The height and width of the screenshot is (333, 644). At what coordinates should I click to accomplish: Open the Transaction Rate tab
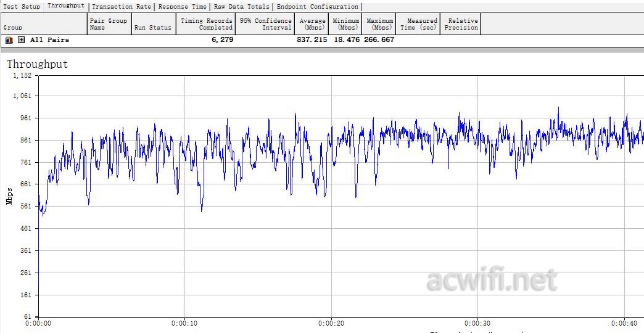[x=122, y=7]
